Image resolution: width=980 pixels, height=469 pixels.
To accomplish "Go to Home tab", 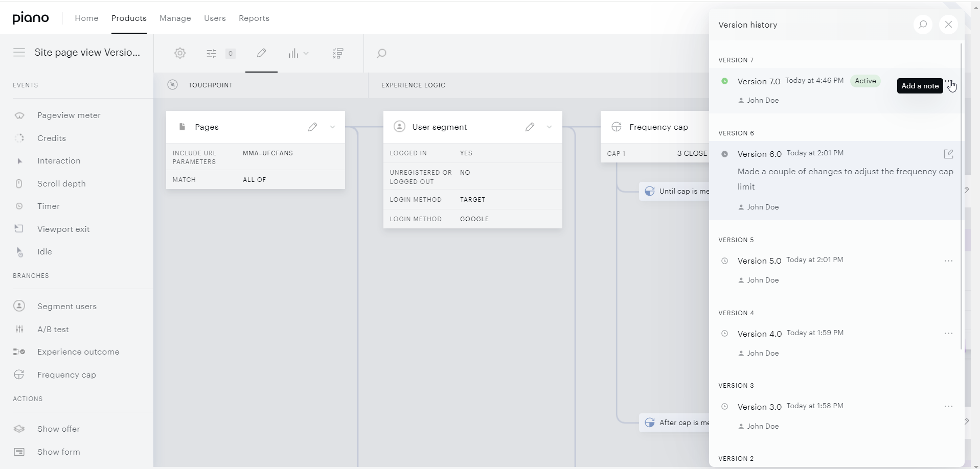I will click(x=86, y=18).
